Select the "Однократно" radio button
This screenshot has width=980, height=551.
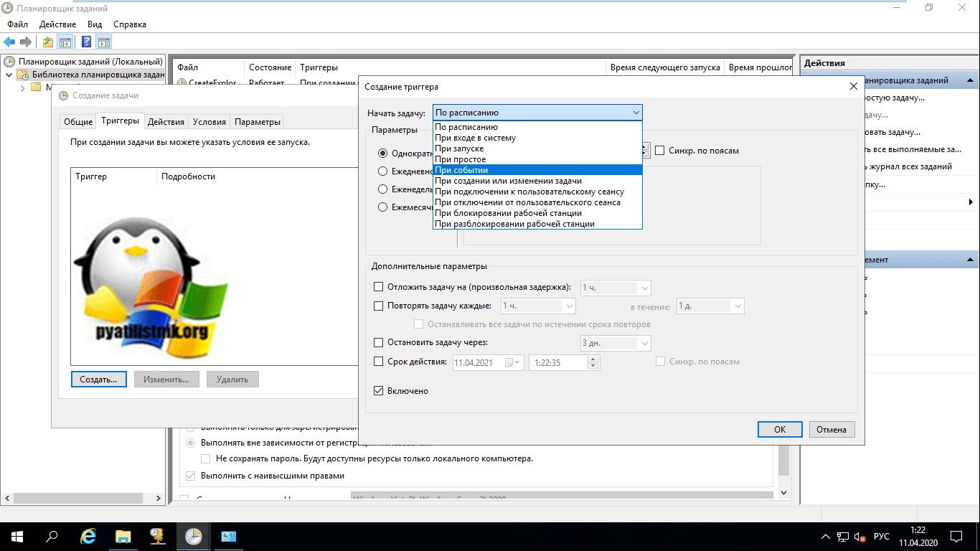[382, 153]
